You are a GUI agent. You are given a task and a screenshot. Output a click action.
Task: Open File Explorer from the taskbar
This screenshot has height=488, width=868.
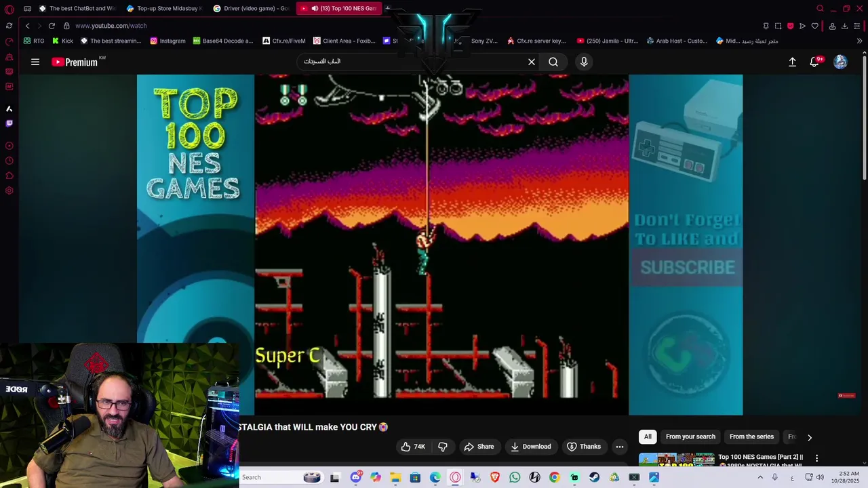[395, 477]
